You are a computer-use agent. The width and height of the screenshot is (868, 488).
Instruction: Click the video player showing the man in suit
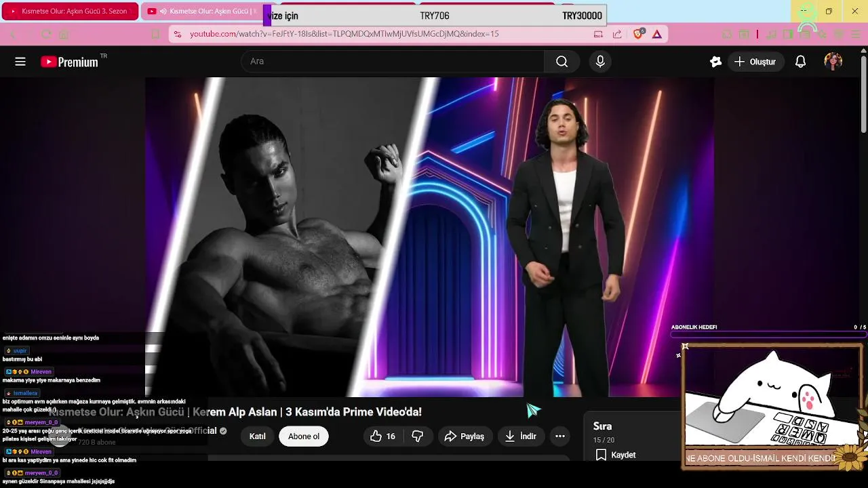coord(429,237)
